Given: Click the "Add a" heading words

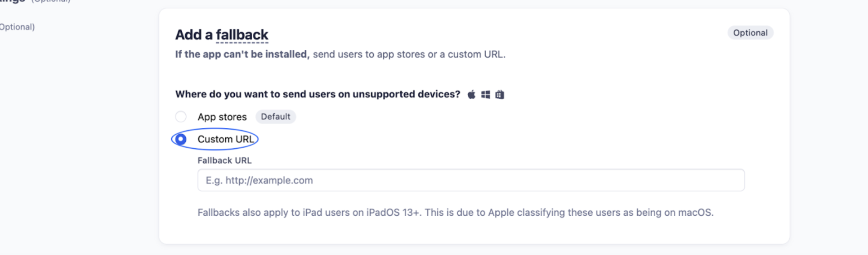Looking at the screenshot, I should (194, 35).
